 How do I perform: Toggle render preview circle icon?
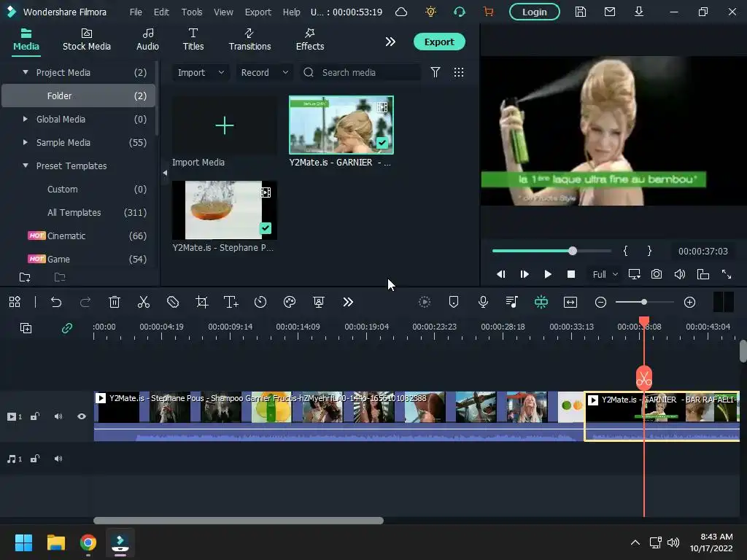[x=425, y=302]
